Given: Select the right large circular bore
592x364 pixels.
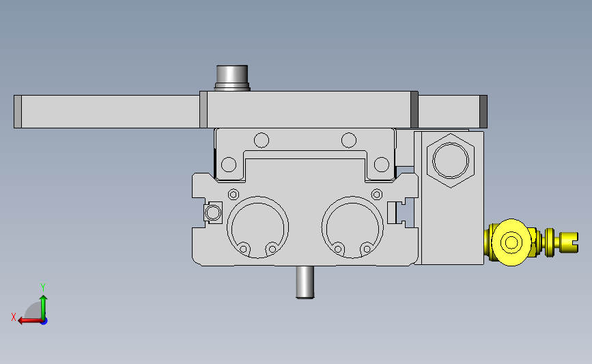Looking at the screenshot, I should point(352,227).
